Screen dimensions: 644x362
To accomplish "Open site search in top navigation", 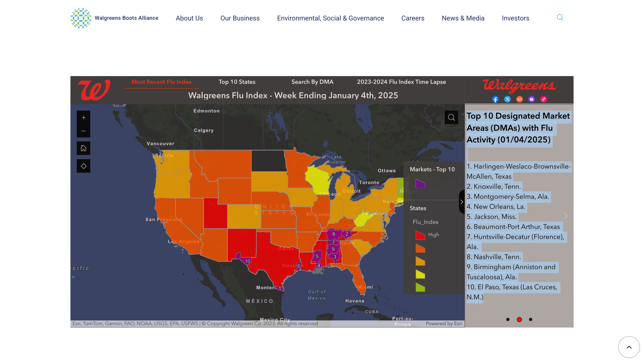I will (x=560, y=17).
